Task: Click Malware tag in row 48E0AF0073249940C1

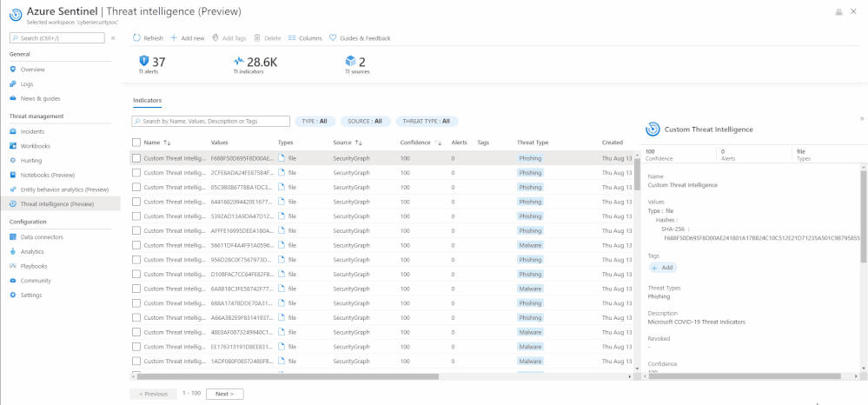Action: (530, 332)
